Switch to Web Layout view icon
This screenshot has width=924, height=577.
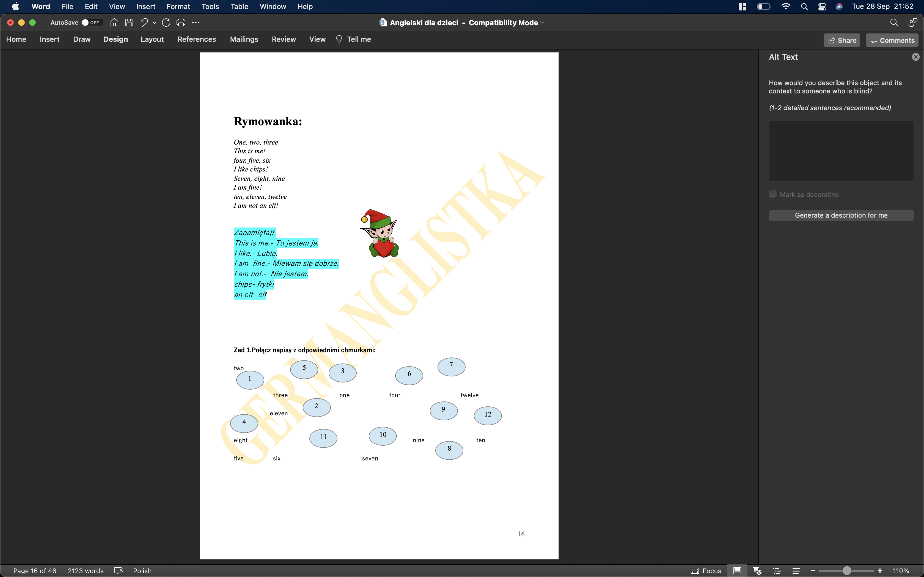[757, 570]
